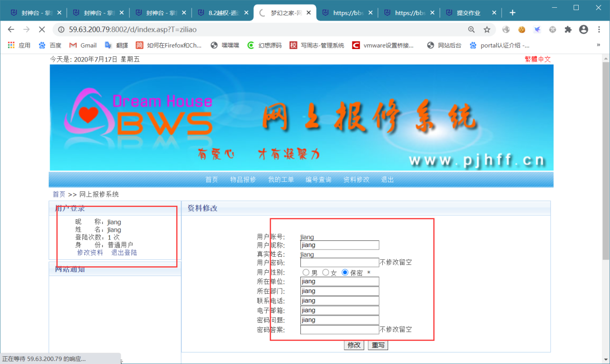The image size is (610, 364).
Task: Click the Dream House BWS banner image
Action: pyautogui.click(x=301, y=117)
